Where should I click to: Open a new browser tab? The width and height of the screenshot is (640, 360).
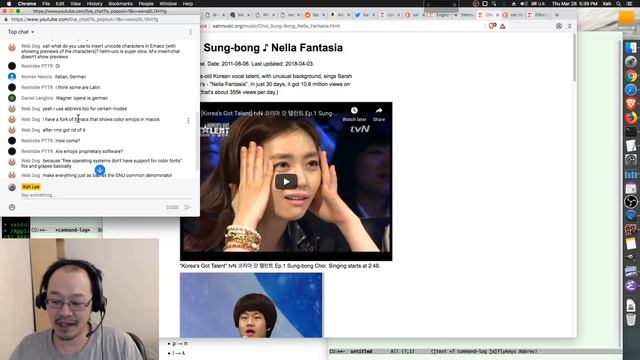pyautogui.click(x=557, y=15)
